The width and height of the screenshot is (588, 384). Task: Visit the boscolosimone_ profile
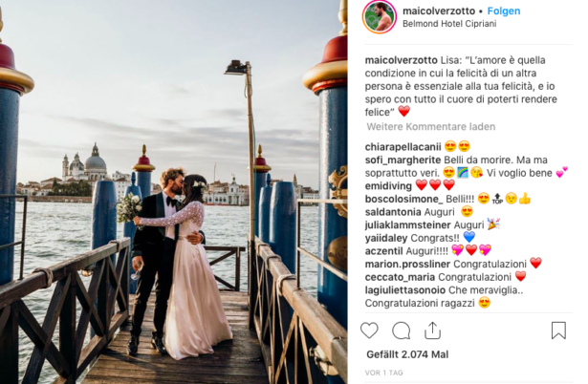point(403,199)
